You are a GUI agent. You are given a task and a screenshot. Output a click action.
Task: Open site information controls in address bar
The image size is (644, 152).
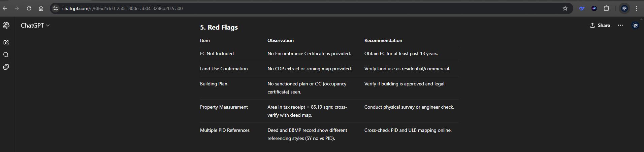[56, 8]
